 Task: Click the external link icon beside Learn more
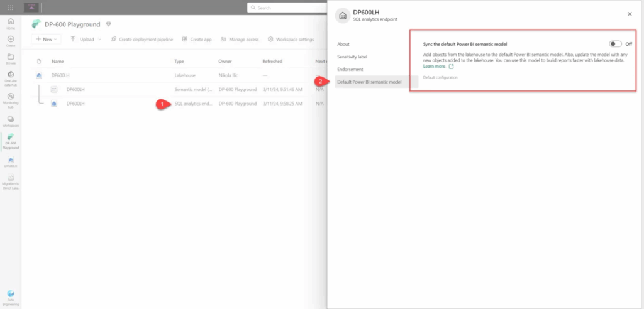(451, 66)
